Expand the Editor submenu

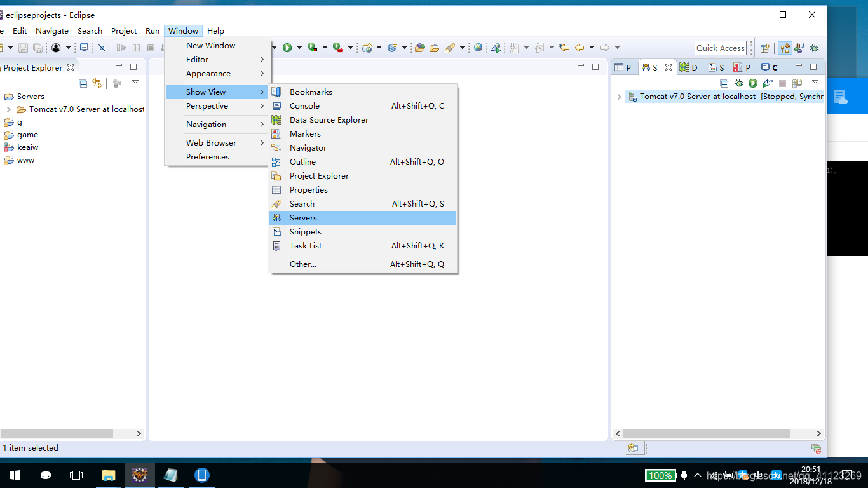(x=218, y=60)
